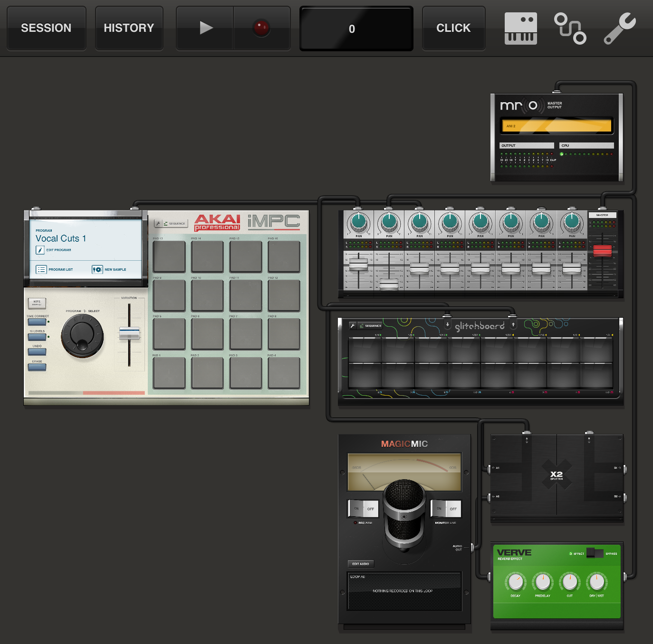Click the Verve DECAY knob

pyautogui.click(x=516, y=581)
